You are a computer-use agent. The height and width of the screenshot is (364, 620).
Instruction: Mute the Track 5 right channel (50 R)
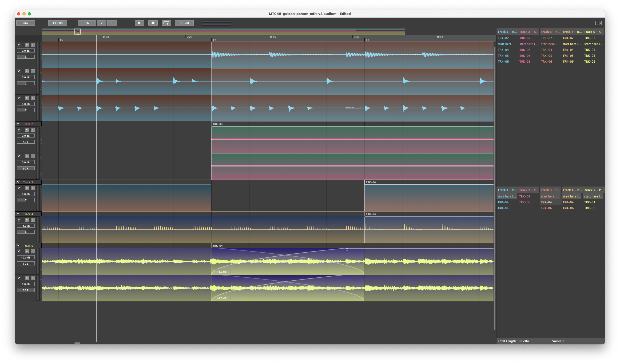[27, 278]
